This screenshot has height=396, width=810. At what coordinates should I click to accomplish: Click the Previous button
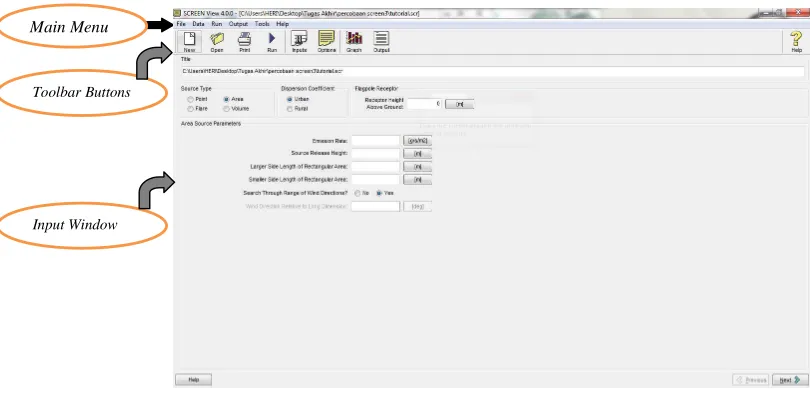point(751,380)
